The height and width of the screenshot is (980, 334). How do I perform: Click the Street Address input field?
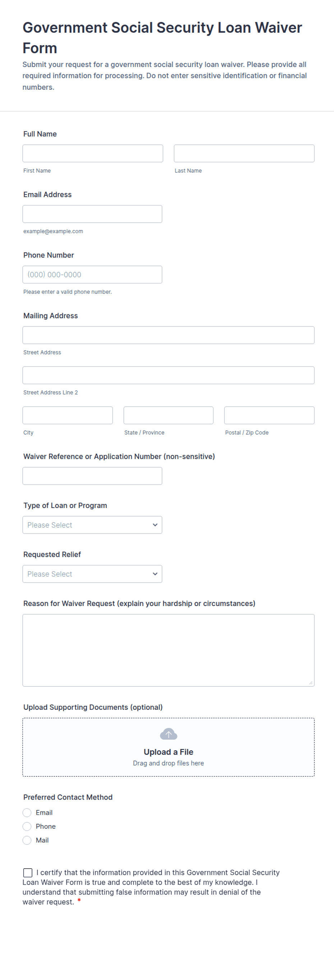[168, 335]
